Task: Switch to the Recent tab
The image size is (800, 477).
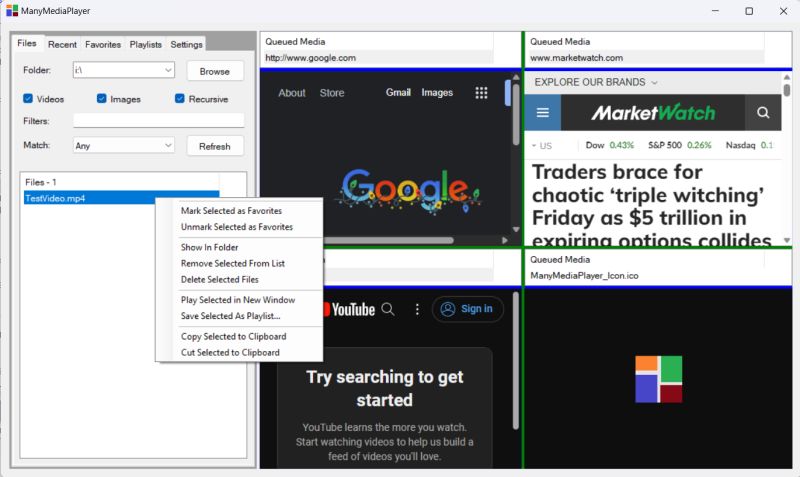Action: click(62, 44)
